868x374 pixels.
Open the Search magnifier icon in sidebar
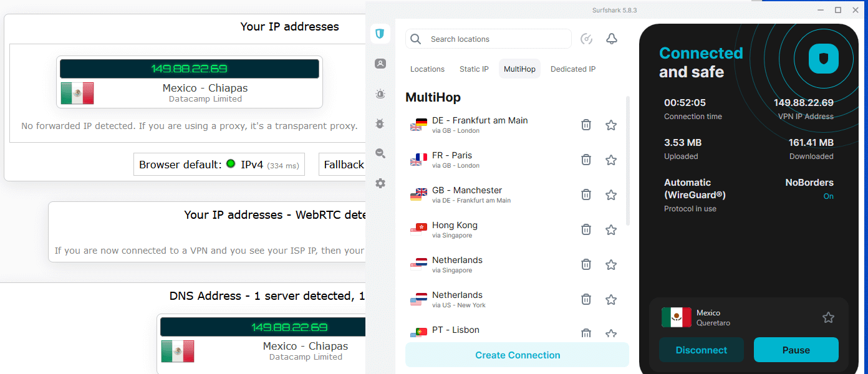380,153
